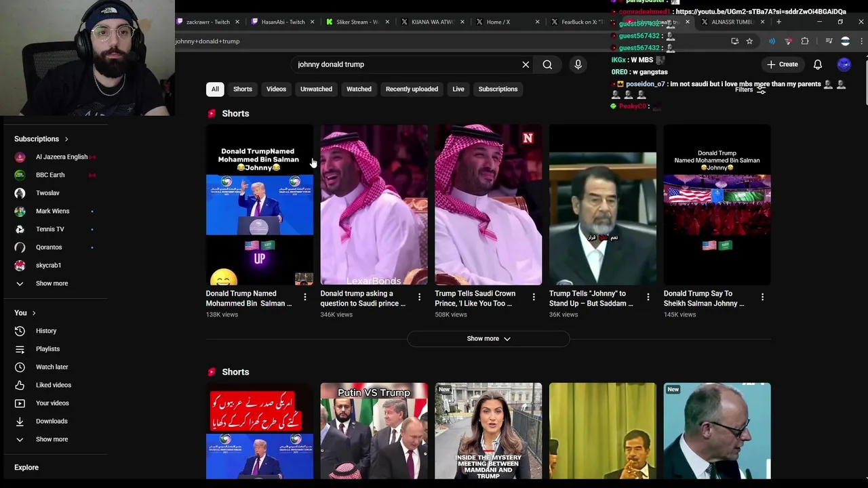Select the Live filter chip
The height and width of the screenshot is (488, 868).
(458, 89)
